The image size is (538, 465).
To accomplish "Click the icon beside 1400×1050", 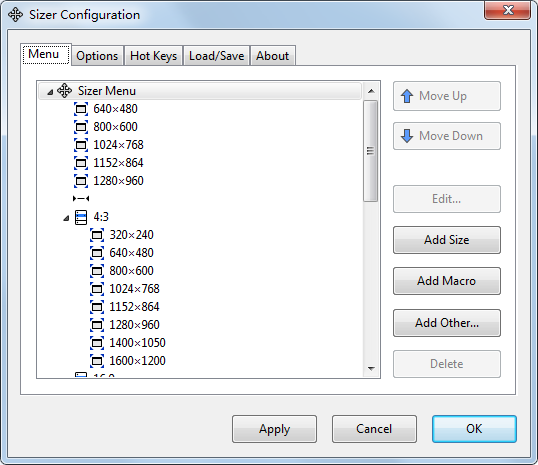I will click(x=97, y=343).
